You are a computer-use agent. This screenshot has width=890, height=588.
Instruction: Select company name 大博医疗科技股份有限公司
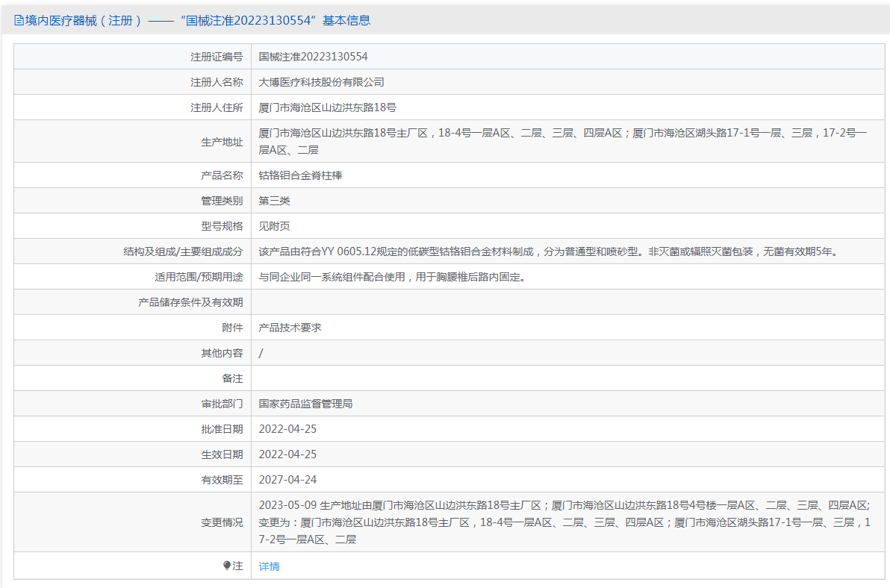[321, 82]
